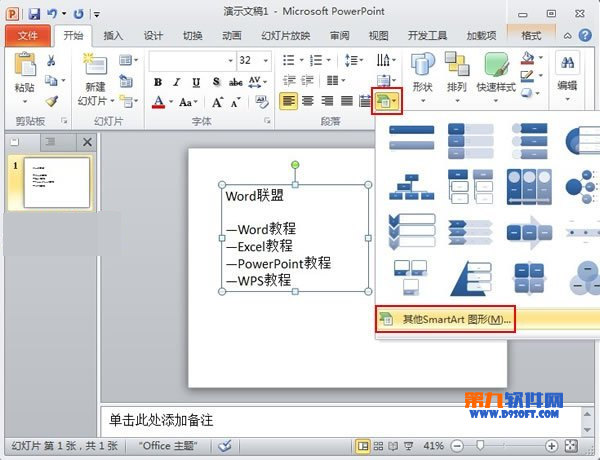
Task: Click the green rotation handle
Action: tap(295, 165)
